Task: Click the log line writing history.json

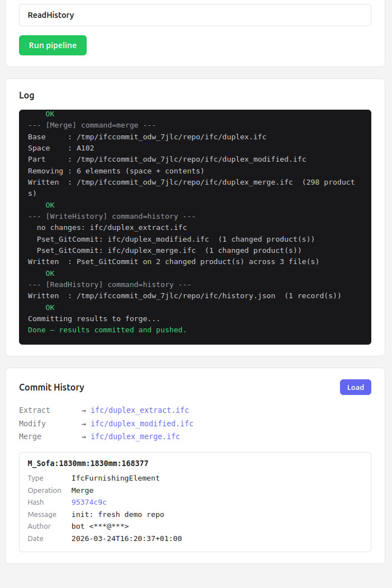Action: click(x=185, y=296)
